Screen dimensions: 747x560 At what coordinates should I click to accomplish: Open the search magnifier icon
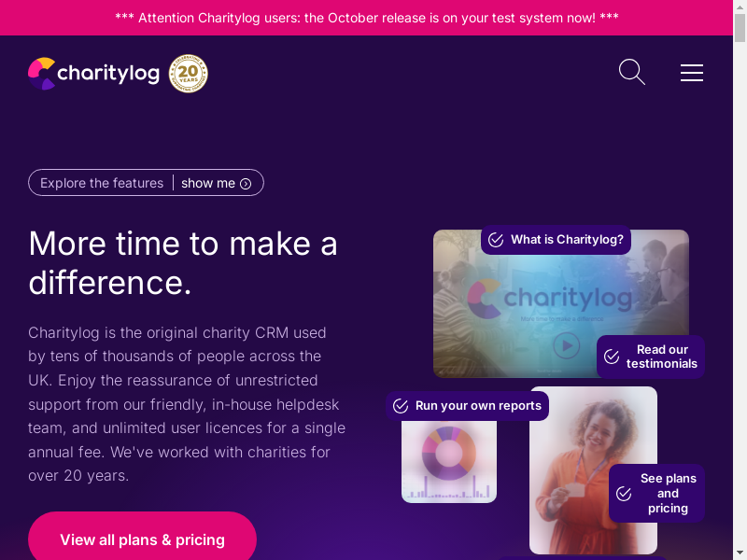click(632, 73)
